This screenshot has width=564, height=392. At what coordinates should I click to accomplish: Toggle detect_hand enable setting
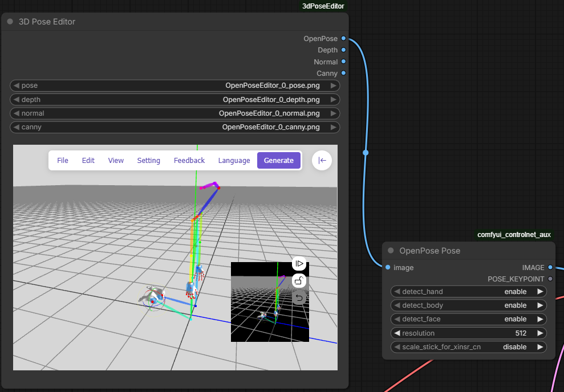tap(468, 292)
